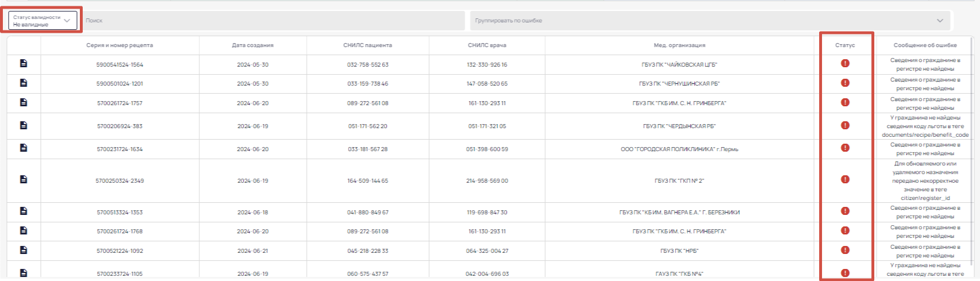980x281 pixels.
Task: Open document icon for recipe 5700250324-2349
Action: coord(24,179)
